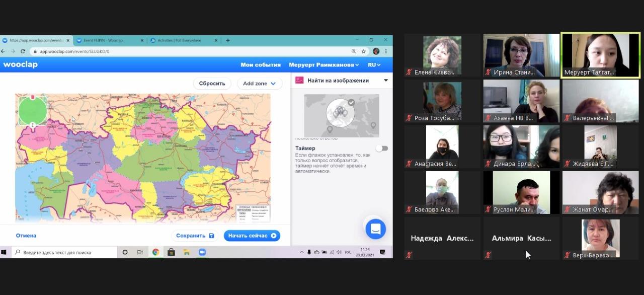Select Ирина Стани video tile in Zoom

(x=521, y=55)
